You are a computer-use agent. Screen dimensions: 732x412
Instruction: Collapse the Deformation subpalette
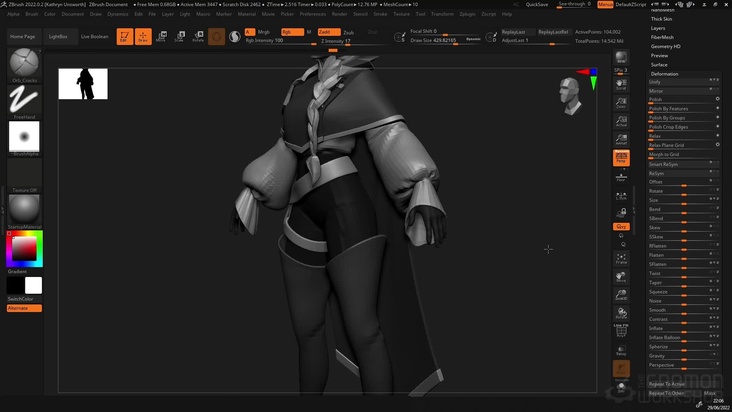664,74
